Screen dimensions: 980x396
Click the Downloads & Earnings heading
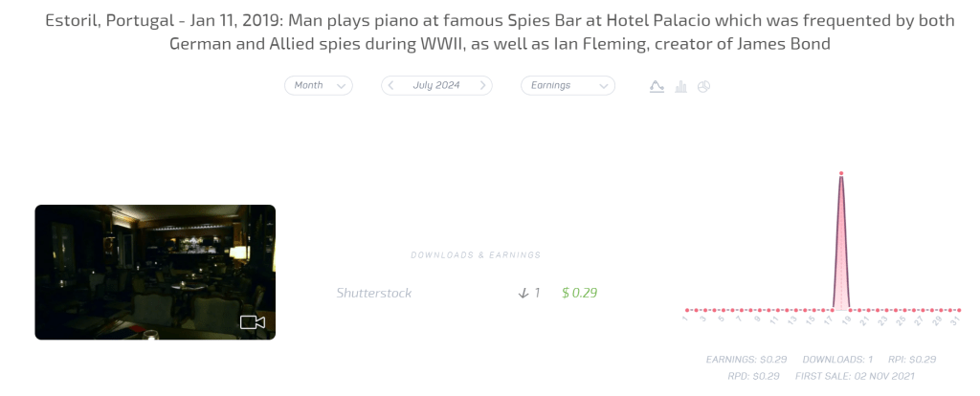pyautogui.click(x=476, y=255)
